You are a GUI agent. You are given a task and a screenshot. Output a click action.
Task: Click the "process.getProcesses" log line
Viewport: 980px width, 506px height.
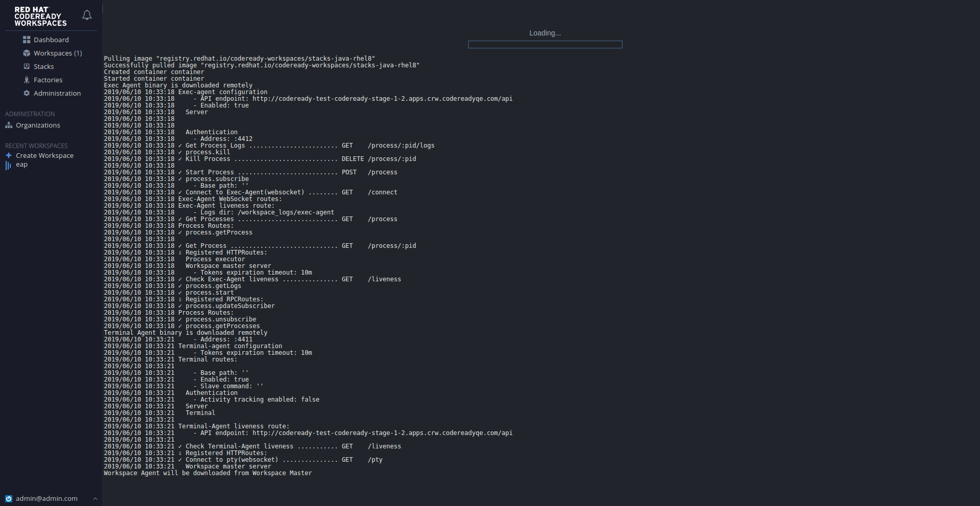pyautogui.click(x=182, y=326)
